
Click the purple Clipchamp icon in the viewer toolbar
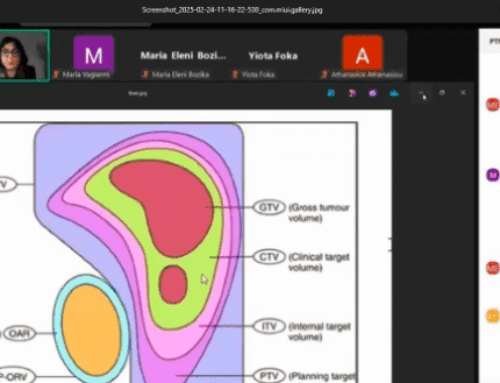pyautogui.click(x=373, y=93)
